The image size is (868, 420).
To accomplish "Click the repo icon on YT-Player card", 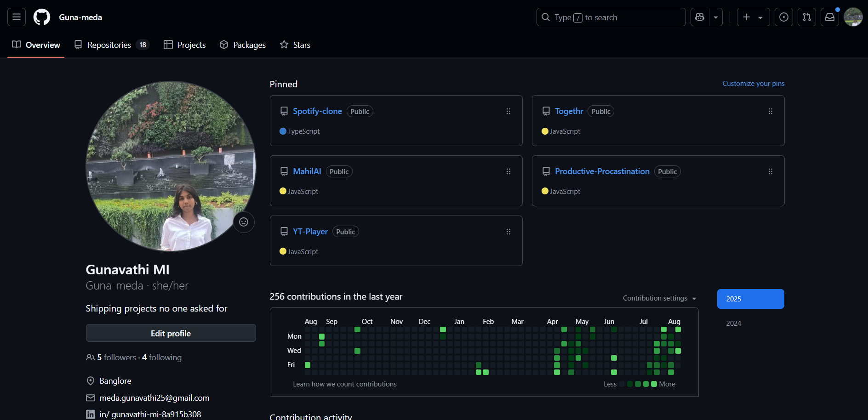I will 284,232.
